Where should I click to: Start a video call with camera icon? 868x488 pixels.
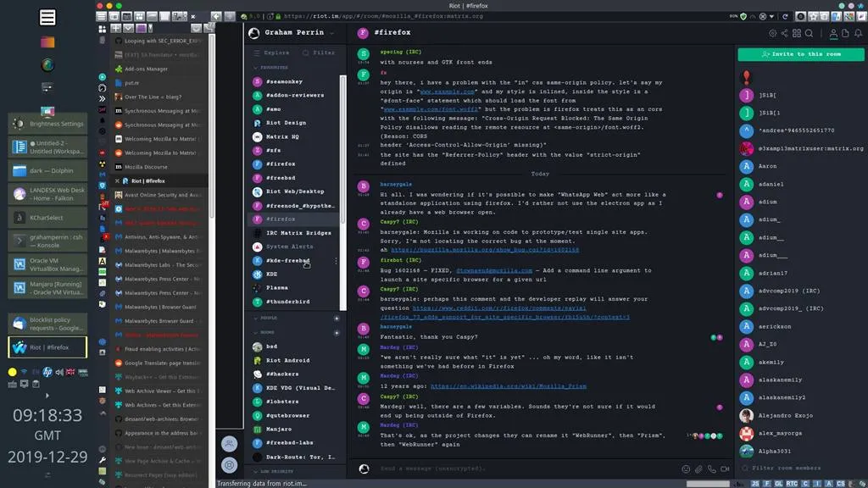coord(725,469)
